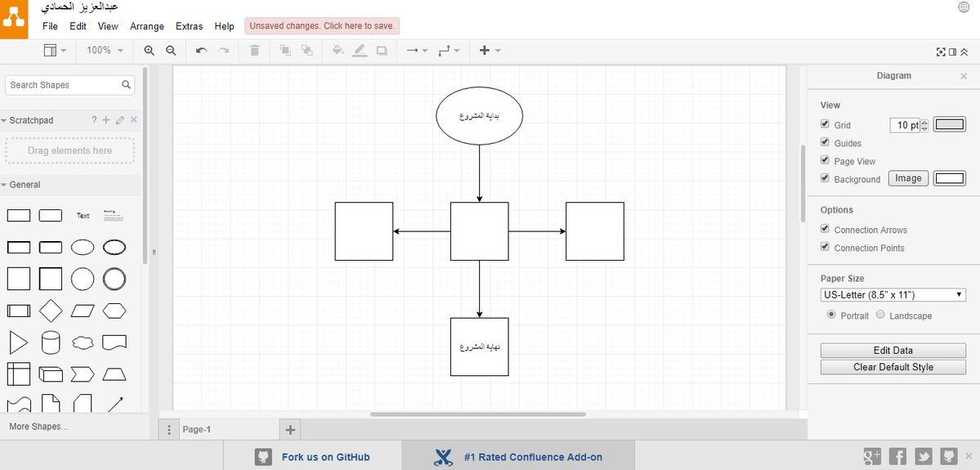Screen dimensions: 980x470
Task: Open the grid color swatch
Action: pos(949,125)
